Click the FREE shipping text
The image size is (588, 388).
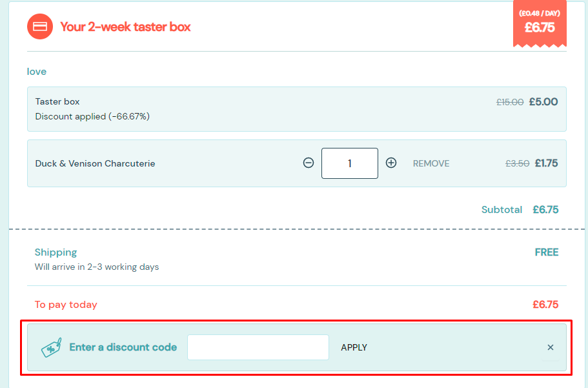(546, 252)
